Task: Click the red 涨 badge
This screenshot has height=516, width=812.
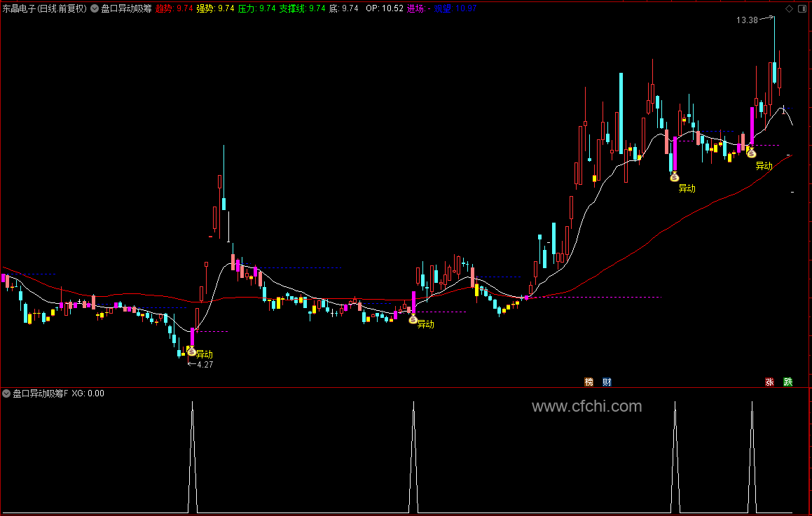Action: pyautogui.click(x=769, y=382)
